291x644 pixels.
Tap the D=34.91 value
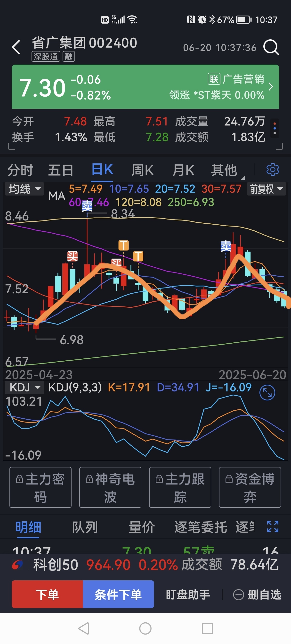click(178, 388)
